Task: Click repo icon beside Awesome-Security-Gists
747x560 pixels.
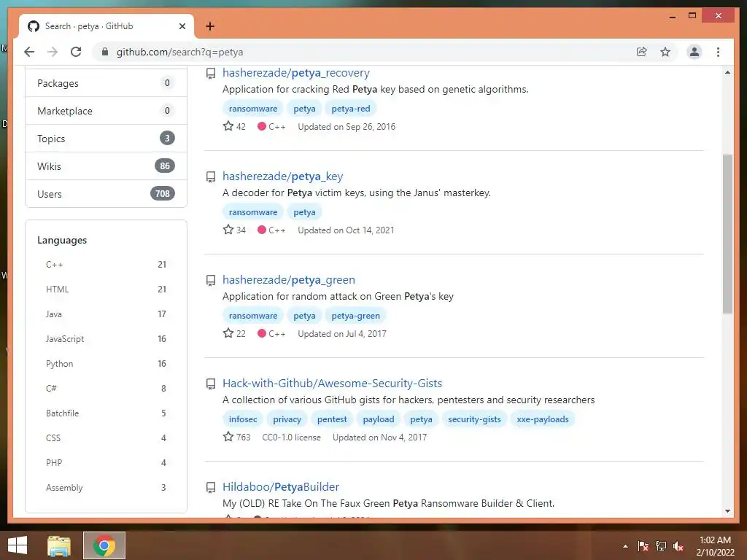Action: [211, 384]
